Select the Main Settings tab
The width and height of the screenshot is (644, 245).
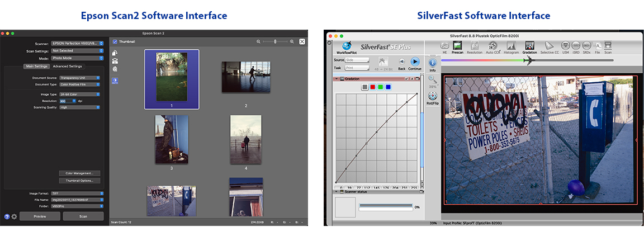coord(37,67)
